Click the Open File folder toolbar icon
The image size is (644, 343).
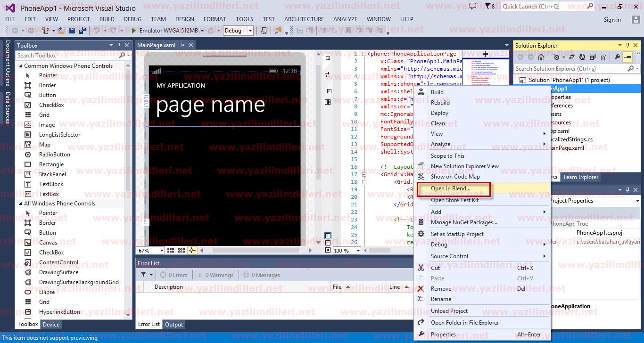coord(62,31)
